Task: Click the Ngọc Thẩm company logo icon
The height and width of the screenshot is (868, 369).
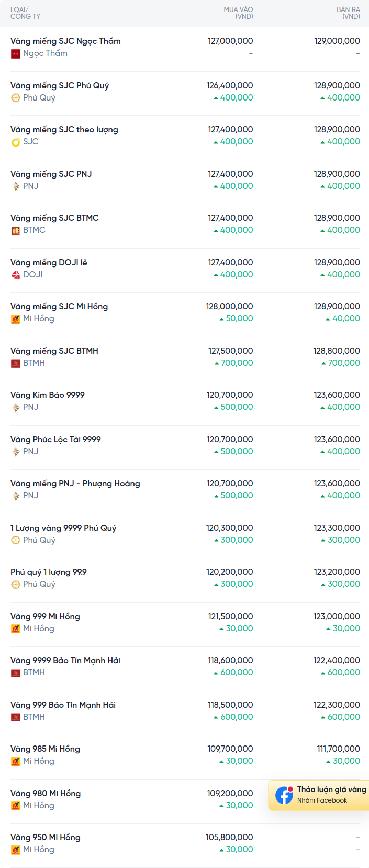Action: coord(16,53)
